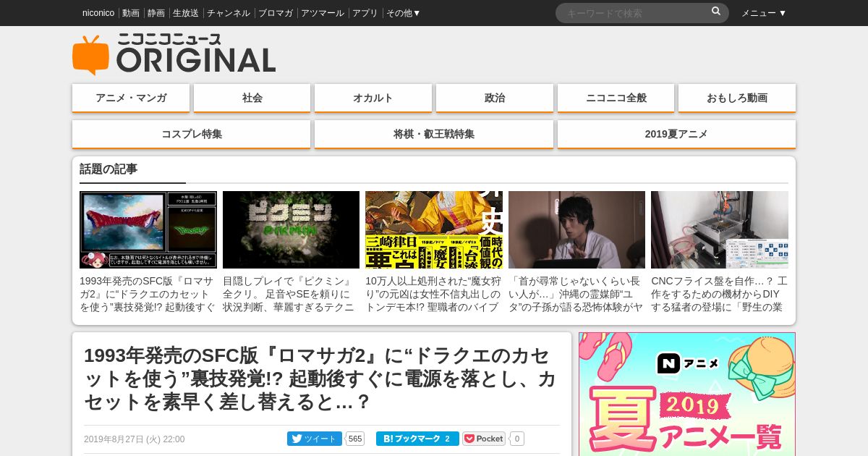
Task: Open 2019夏アニメ feature button
Action: coord(676,134)
